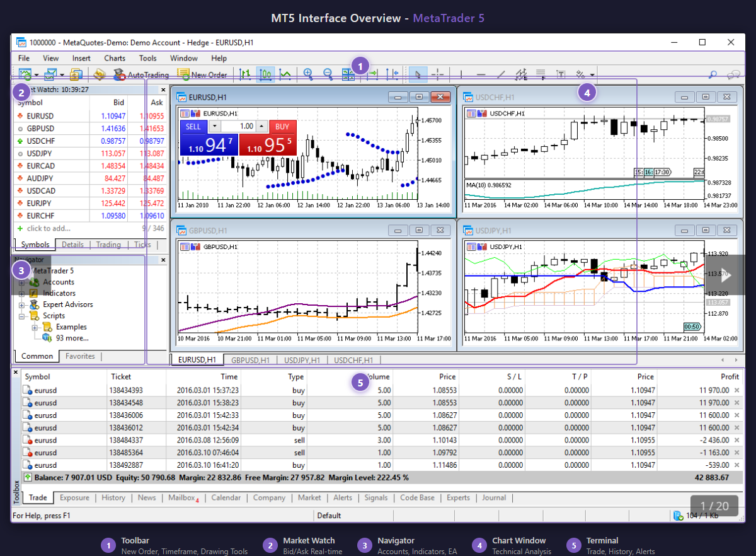Image resolution: width=756 pixels, height=556 pixels.
Task: Switch chart to line display mode
Action: point(285,74)
